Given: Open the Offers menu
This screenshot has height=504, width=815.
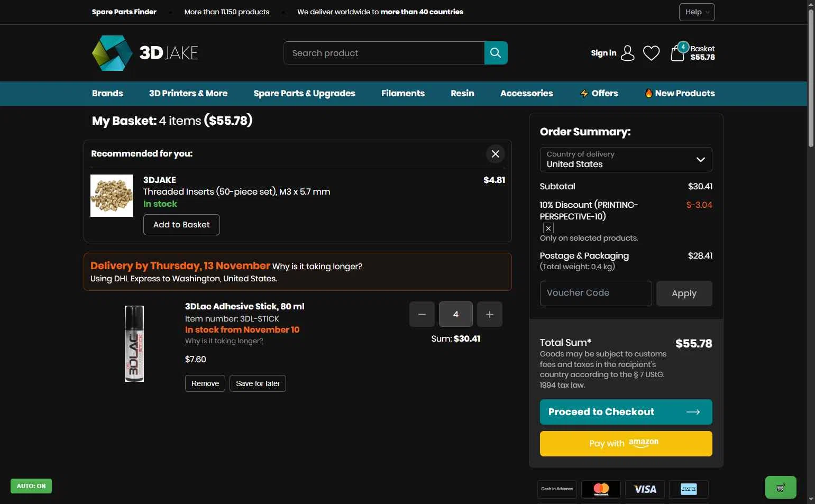Looking at the screenshot, I should (x=599, y=94).
